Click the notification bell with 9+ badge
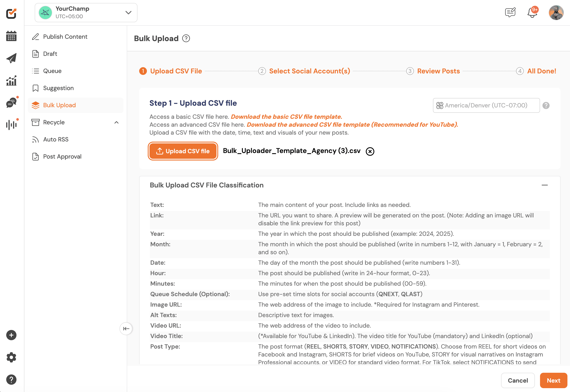Screen dimensions: 570x392 (x=532, y=13)
